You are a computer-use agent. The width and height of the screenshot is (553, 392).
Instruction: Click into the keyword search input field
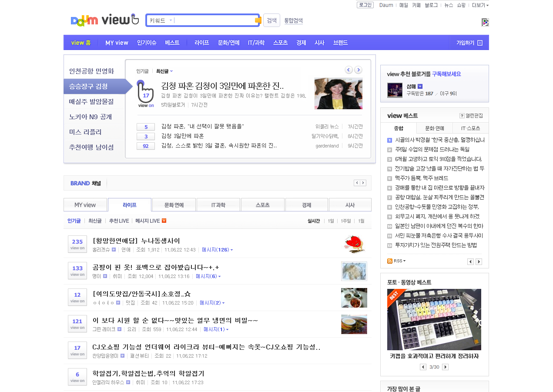[214, 20]
